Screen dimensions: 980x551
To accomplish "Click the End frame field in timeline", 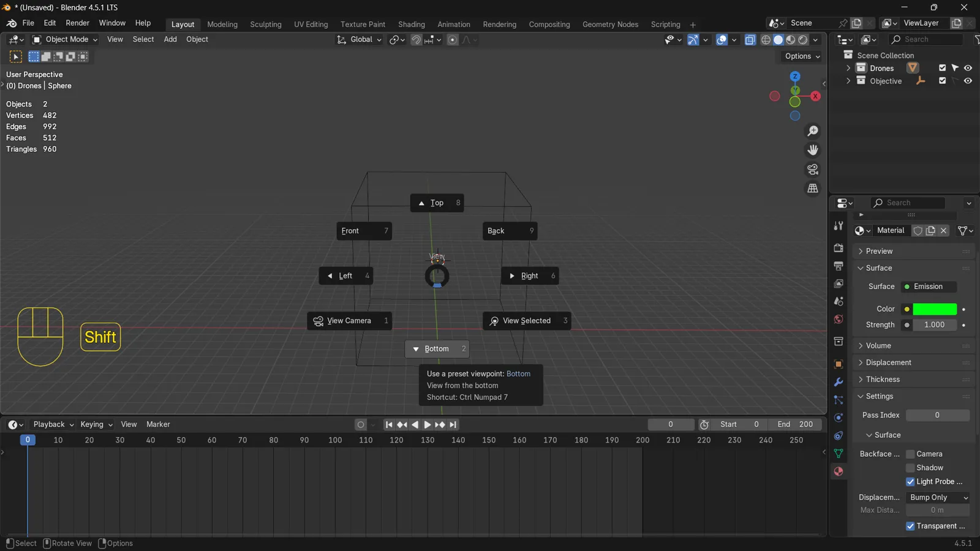I will point(795,425).
